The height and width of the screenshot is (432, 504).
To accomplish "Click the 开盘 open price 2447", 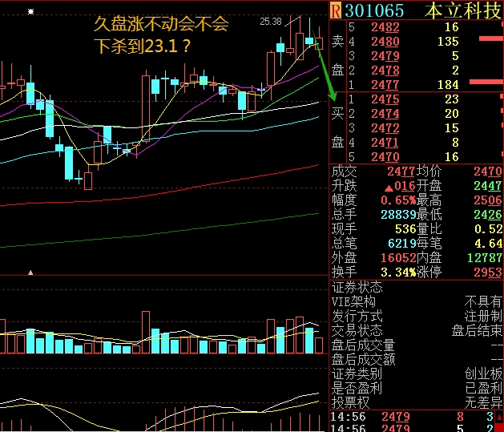I will click(488, 186).
